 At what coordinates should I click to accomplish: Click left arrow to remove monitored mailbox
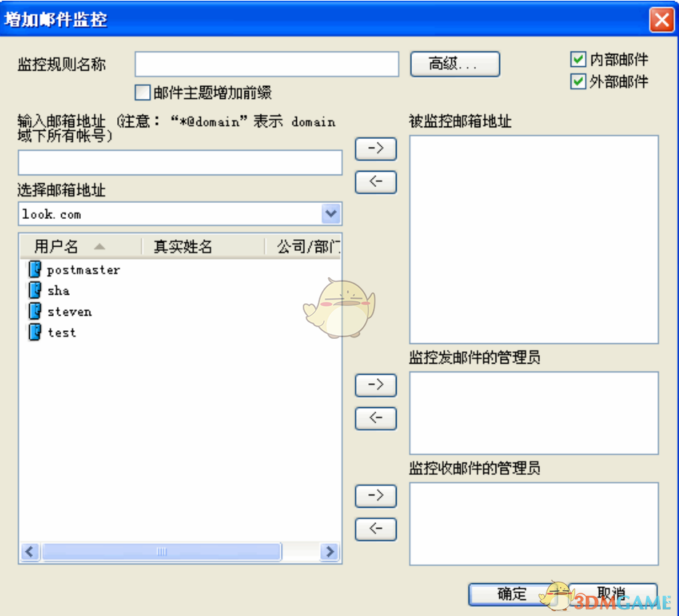tap(376, 182)
